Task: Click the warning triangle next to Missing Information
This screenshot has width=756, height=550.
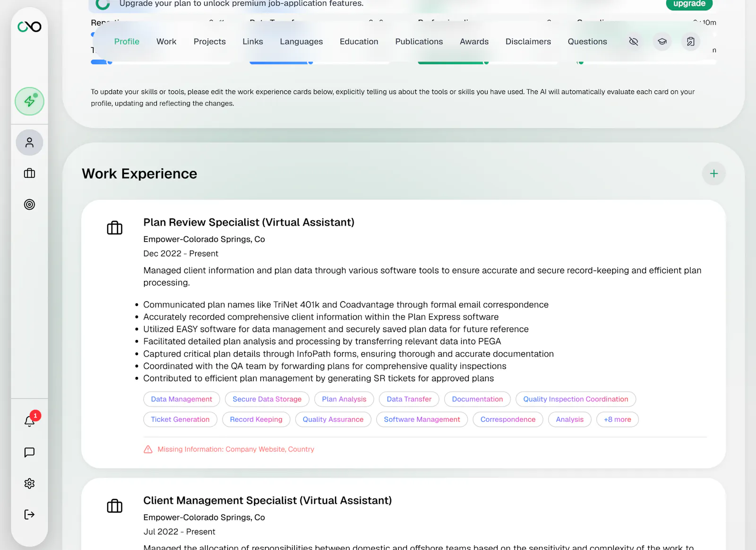Action: point(148,449)
